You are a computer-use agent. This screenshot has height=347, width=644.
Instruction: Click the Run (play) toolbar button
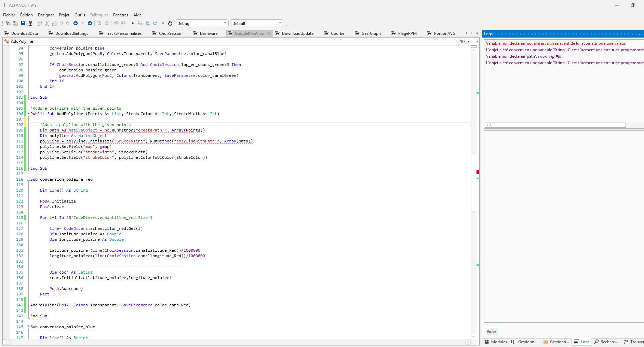(133, 23)
